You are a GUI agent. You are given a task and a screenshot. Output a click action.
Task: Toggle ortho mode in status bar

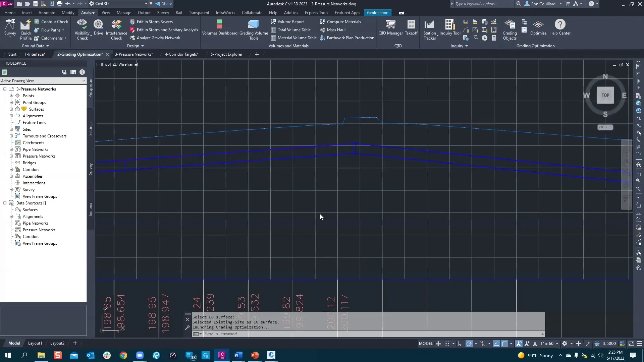pyautogui.click(x=461, y=344)
